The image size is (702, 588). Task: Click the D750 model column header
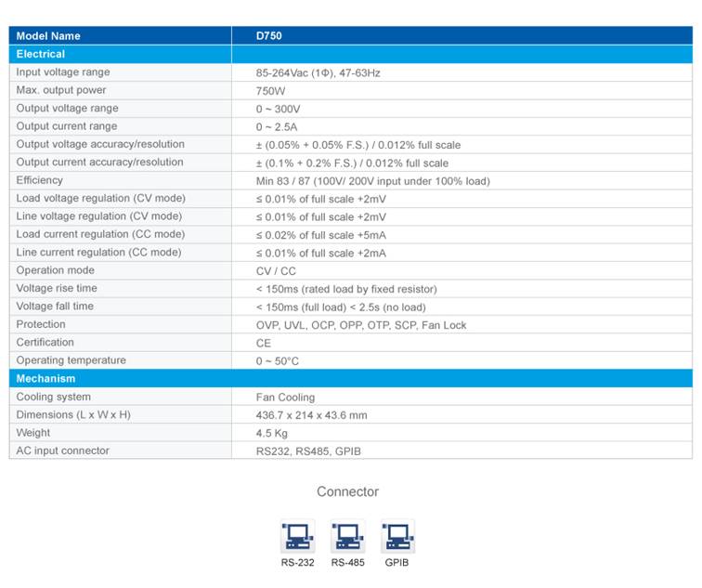(269, 36)
